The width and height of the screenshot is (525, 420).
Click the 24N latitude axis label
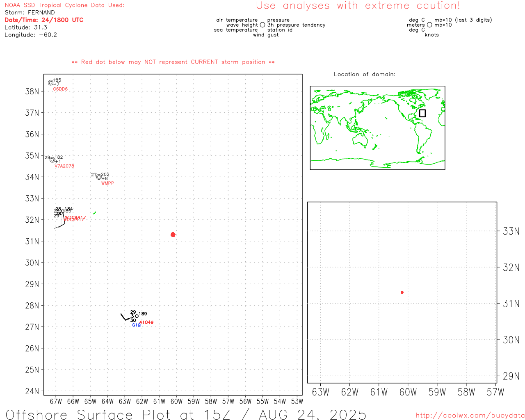(x=32, y=391)
